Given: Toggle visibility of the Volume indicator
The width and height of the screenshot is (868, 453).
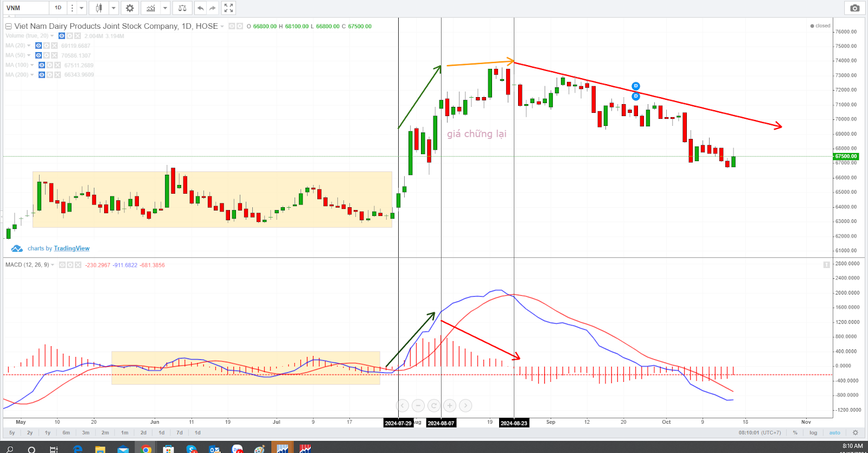Looking at the screenshot, I should point(62,36).
